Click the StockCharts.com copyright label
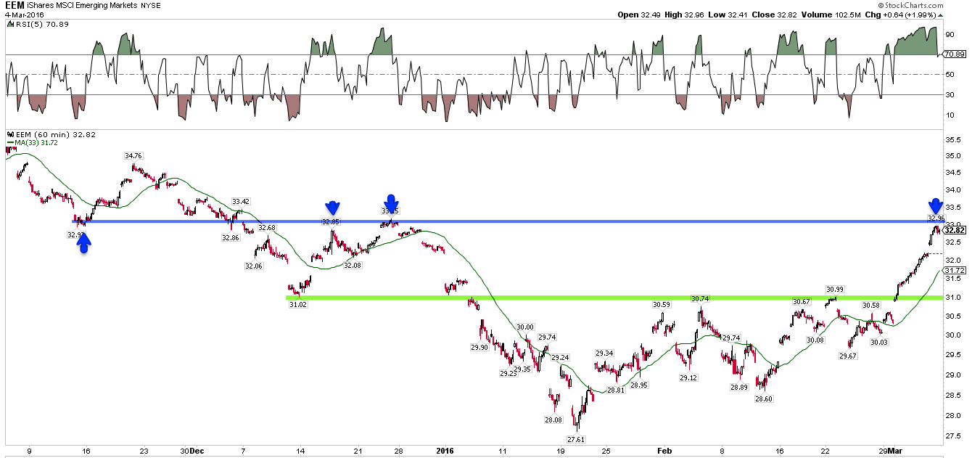 pyautogui.click(x=909, y=5)
